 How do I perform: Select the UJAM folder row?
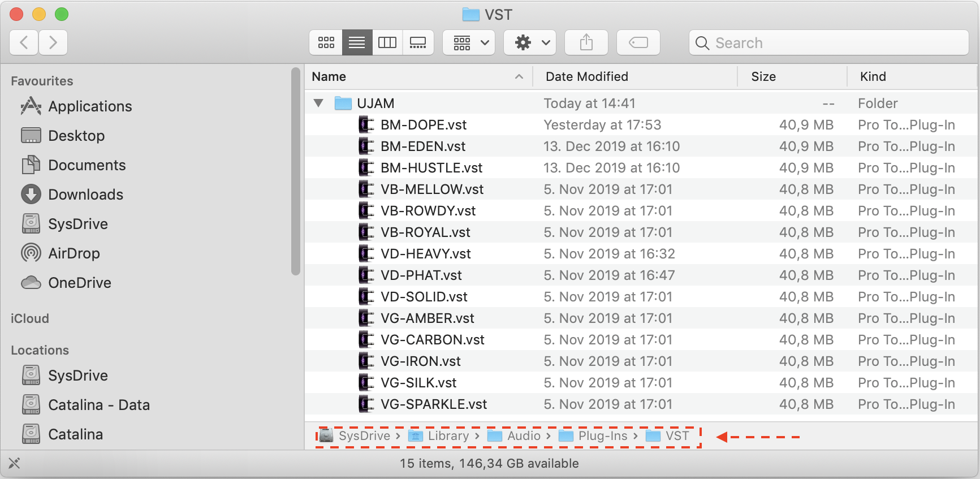tap(641, 103)
